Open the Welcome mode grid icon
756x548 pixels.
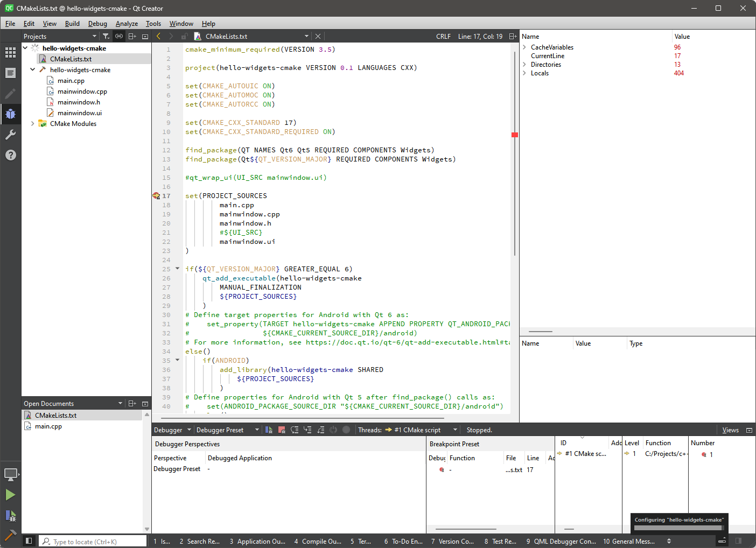tap(10, 52)
